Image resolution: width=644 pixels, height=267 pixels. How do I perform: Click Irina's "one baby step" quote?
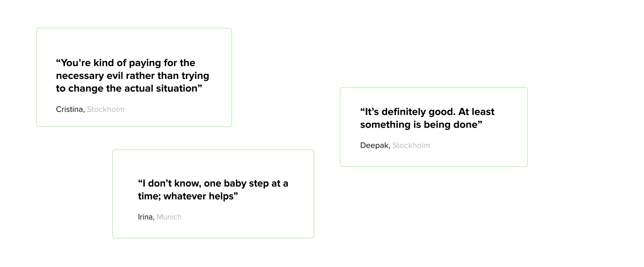tap(213, 189)
